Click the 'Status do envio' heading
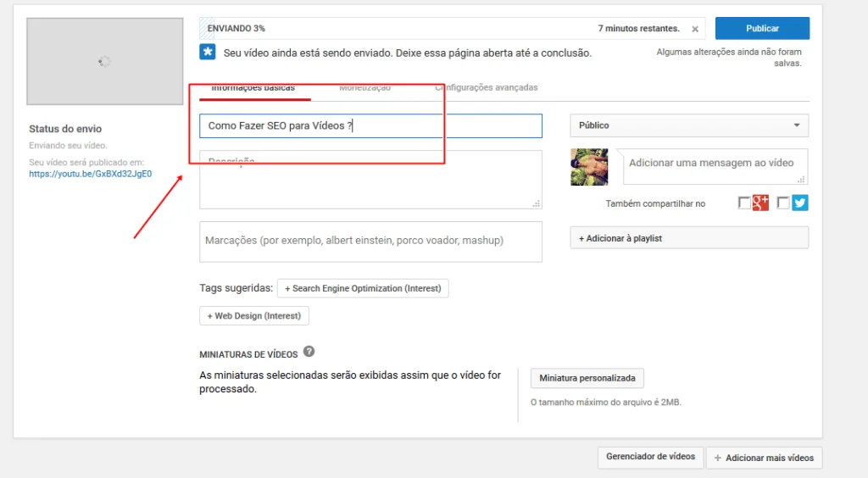Screen dimensions: 868x478 (65, 129)
